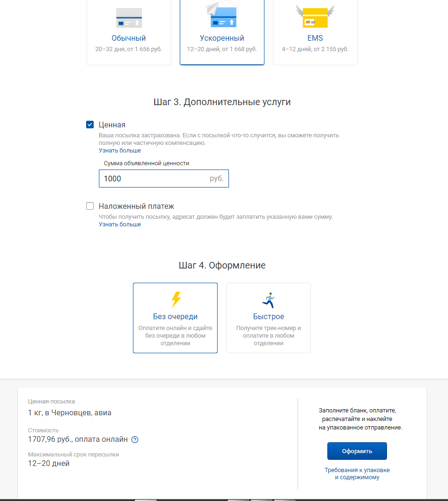Select the Быстрое checkout option
The image size is (448, 501).
point(268,318)
